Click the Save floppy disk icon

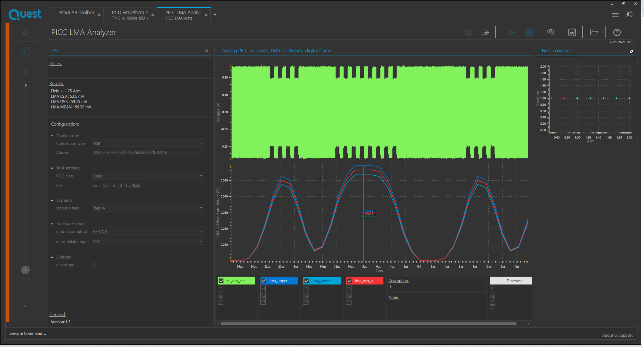(x=572, y=32)
